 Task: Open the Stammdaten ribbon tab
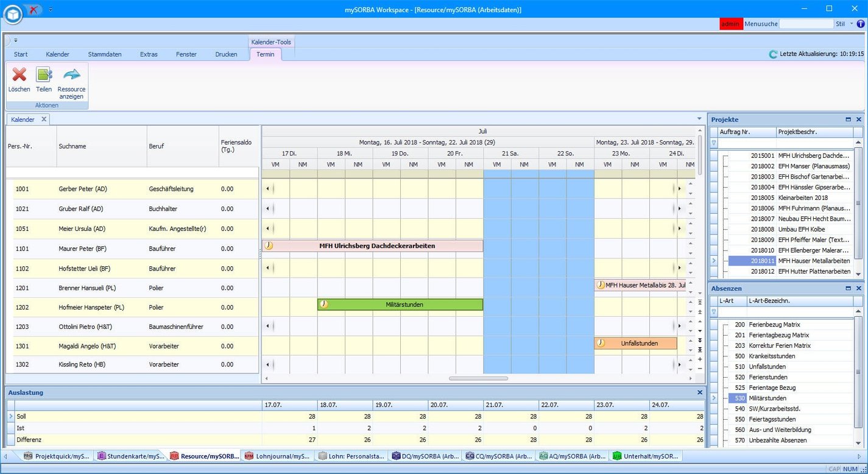(105, 54)
